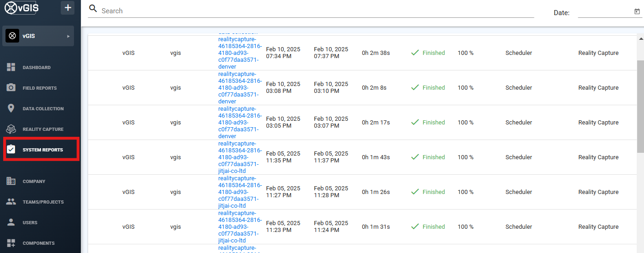Select System Reports in sidebar
The width and height of the screenshot is (644, 253).
point(43,150)
